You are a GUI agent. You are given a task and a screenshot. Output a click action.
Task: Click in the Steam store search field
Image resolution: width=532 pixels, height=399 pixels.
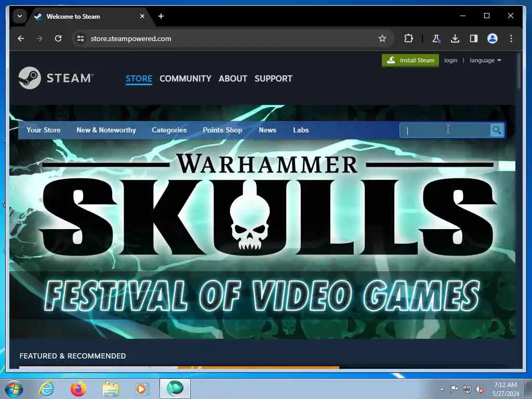(x=445, y=130)
